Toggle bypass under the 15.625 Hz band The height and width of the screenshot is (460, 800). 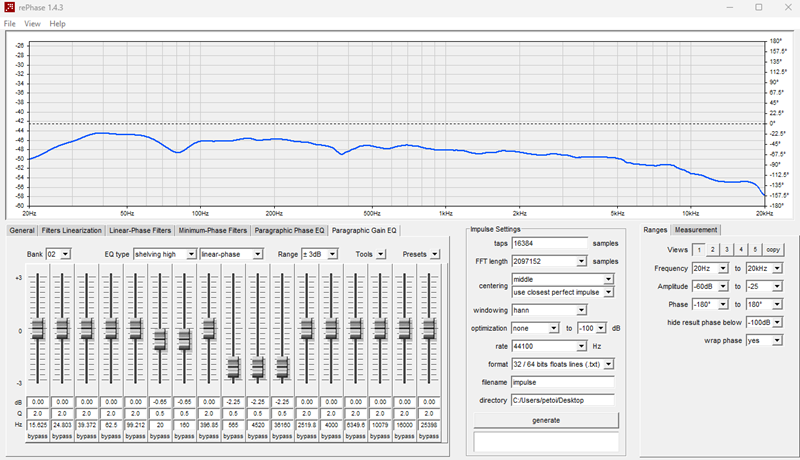(37, 436)
